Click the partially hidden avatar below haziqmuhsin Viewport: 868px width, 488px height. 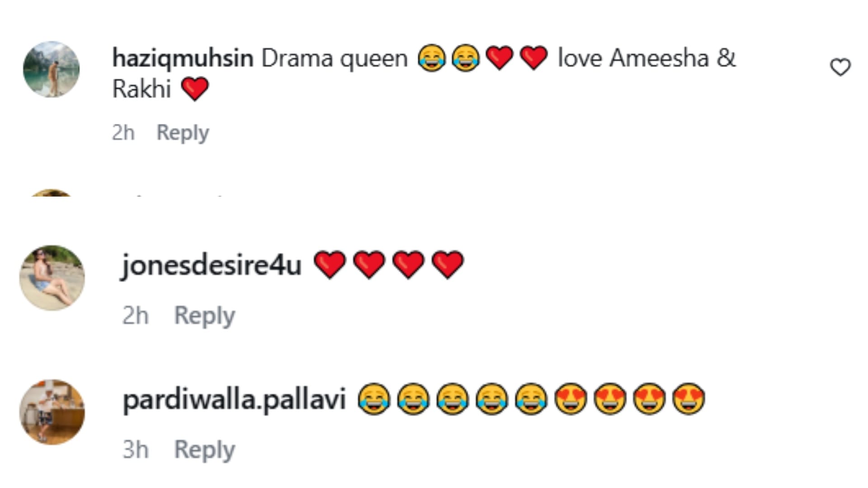[51, 193]
